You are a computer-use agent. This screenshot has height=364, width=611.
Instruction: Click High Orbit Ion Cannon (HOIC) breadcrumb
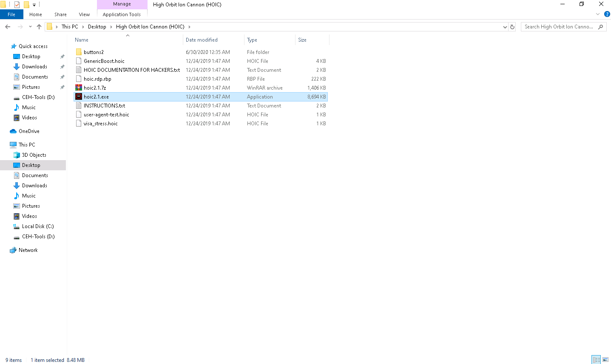point(150,27)
